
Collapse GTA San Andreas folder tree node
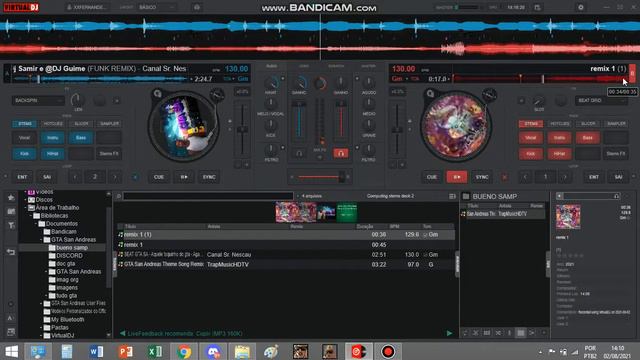41,240
